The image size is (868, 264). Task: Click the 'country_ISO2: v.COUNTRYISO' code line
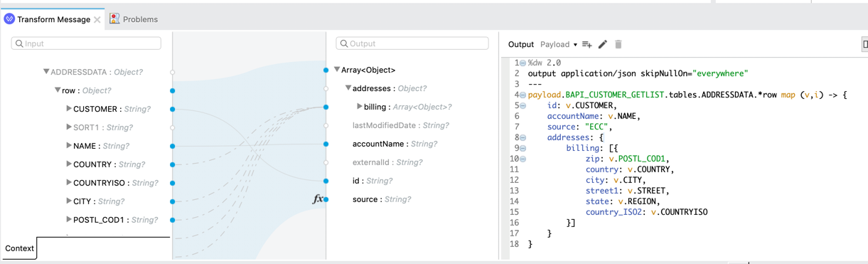click(646, 212)
